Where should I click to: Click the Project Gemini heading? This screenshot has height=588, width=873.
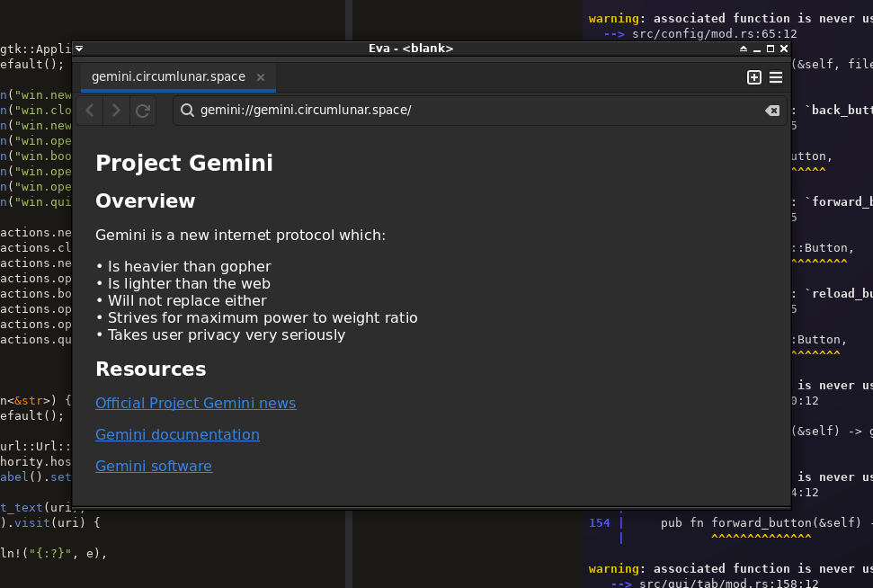coord(184,163)
